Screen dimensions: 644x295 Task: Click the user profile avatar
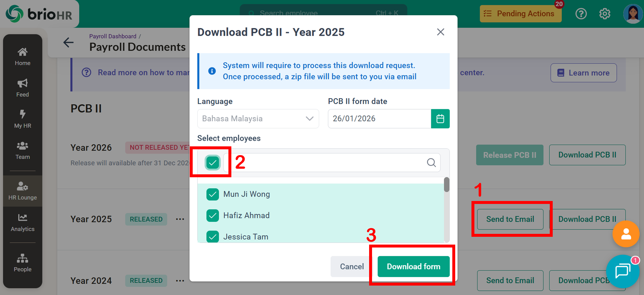pos(632,14)
